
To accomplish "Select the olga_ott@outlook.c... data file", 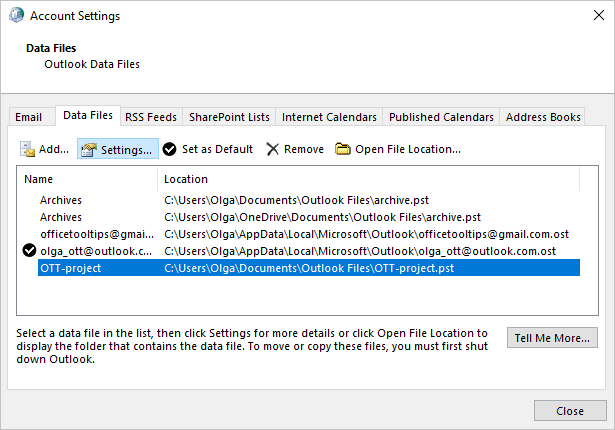I will [x=309, y=251].
